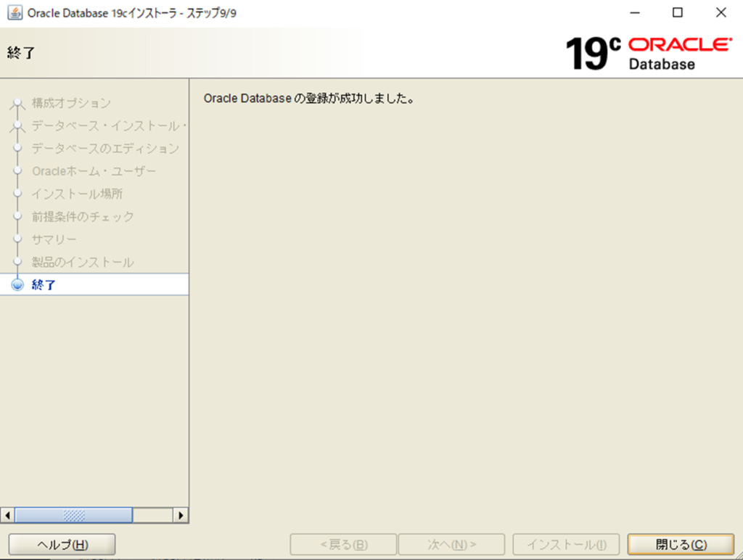Click the Oracle 19c Database logo

click(648, 53)
